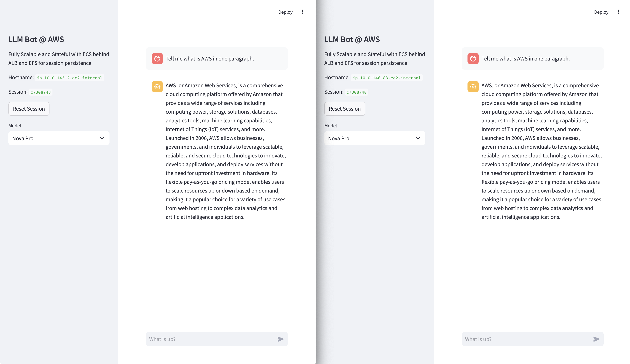Click the left Model dropdown chevron arrow

coord(102,138)
